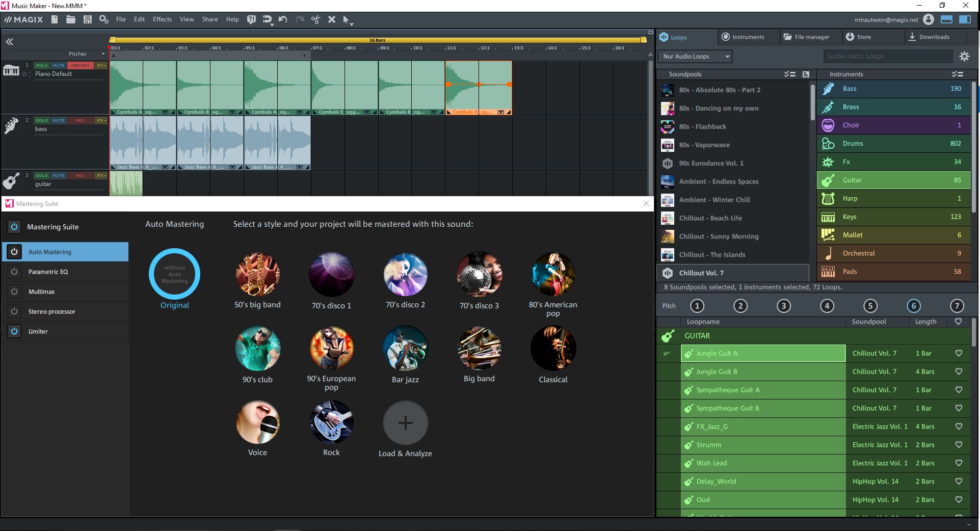
Task: Open the 'Nur Audio Loops' dropdown
Action: (694, 56)
